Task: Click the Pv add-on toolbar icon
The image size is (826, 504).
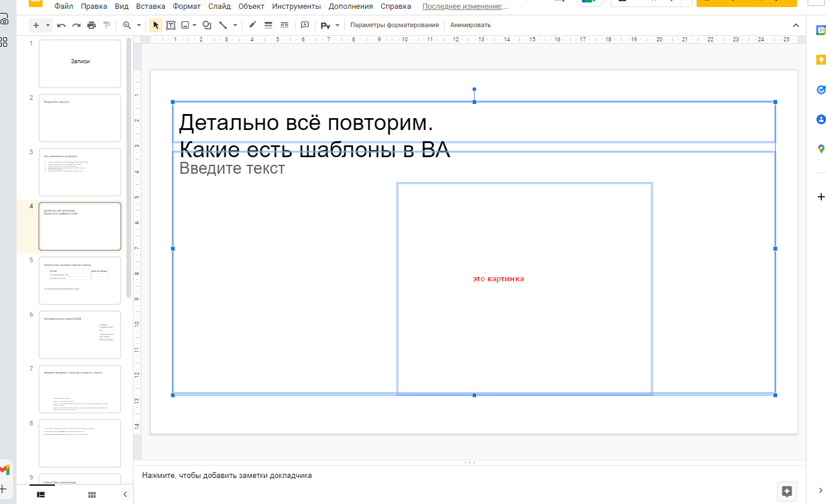Action: (x=326, y=25)
